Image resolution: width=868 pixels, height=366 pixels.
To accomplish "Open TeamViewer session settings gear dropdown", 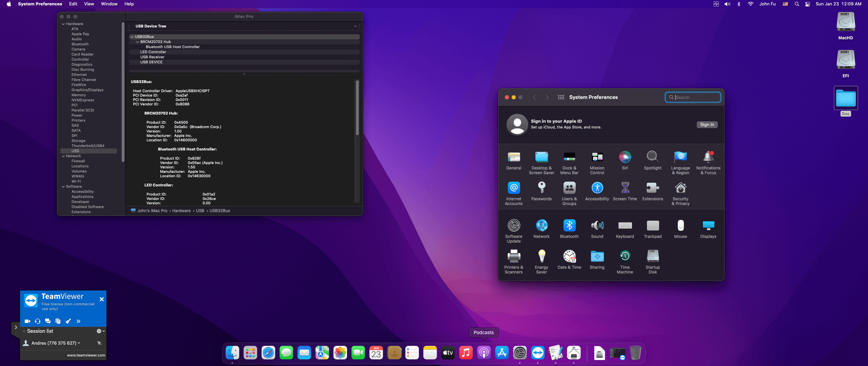I will [x=100, y=331].
